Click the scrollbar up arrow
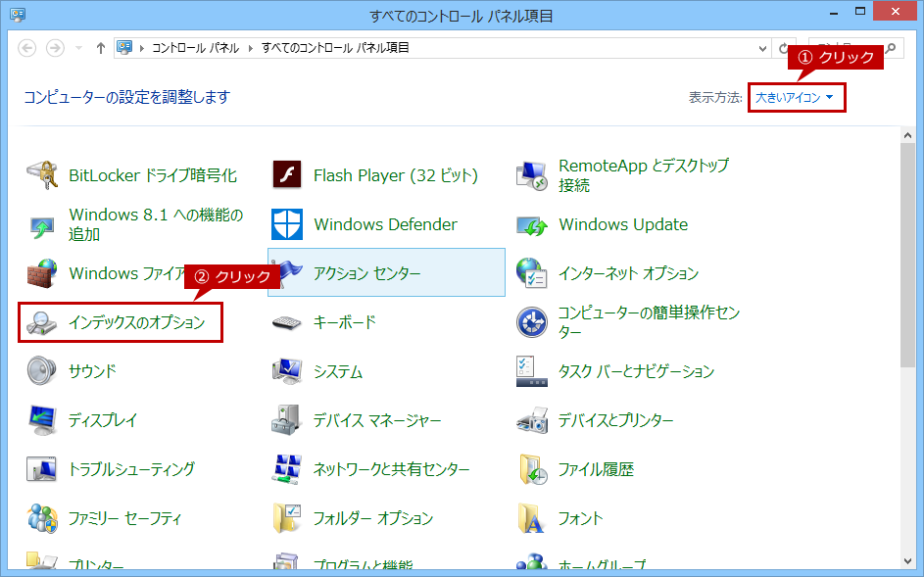 [908, 135]
